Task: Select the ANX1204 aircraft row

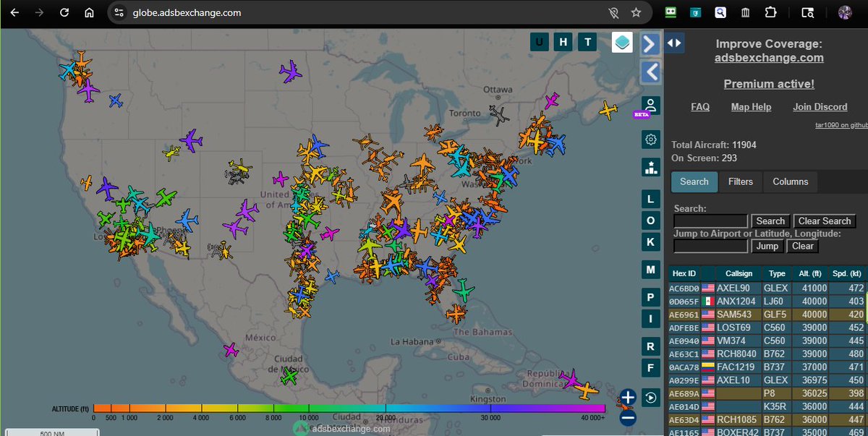Action: tap(767, 301)
